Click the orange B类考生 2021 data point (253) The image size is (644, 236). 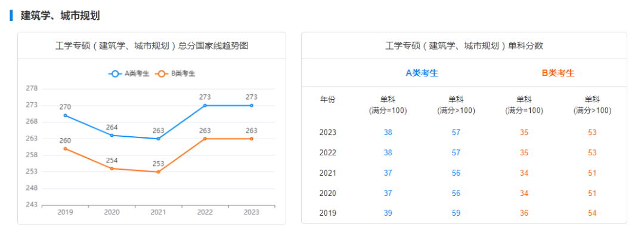[159, 171]
